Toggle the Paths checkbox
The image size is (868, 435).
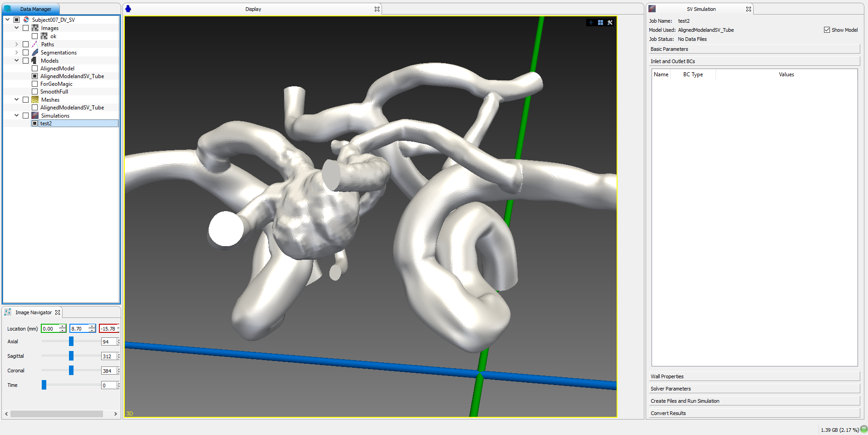26,44
